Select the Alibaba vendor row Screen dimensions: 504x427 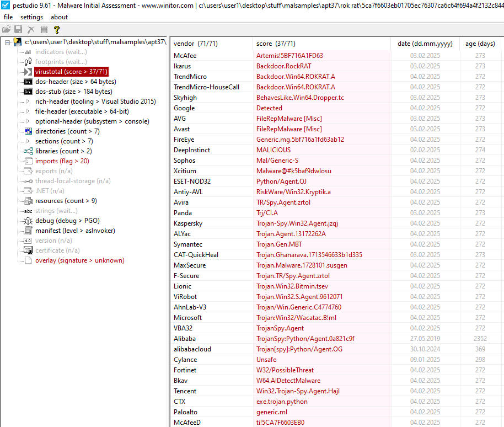coord(337,339)
